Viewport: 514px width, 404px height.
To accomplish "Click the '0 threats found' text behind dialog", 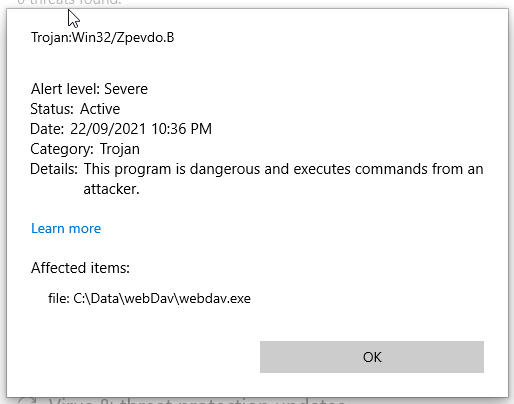I will (69, 3).
